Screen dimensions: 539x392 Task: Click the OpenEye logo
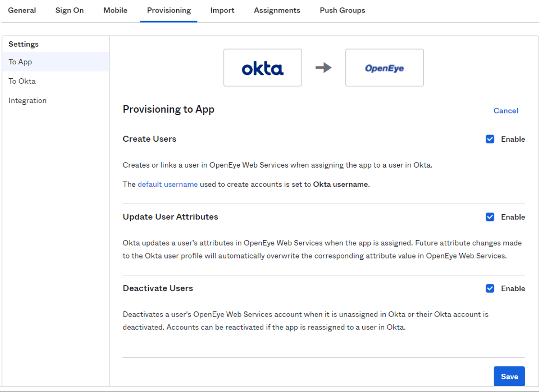[x=384, y=68]
